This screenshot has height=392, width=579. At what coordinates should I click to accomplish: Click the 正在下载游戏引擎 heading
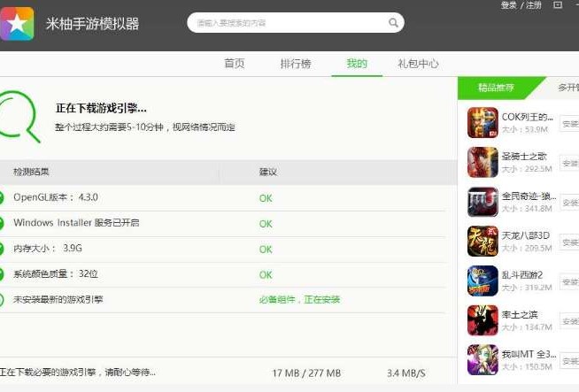[101, 108]
